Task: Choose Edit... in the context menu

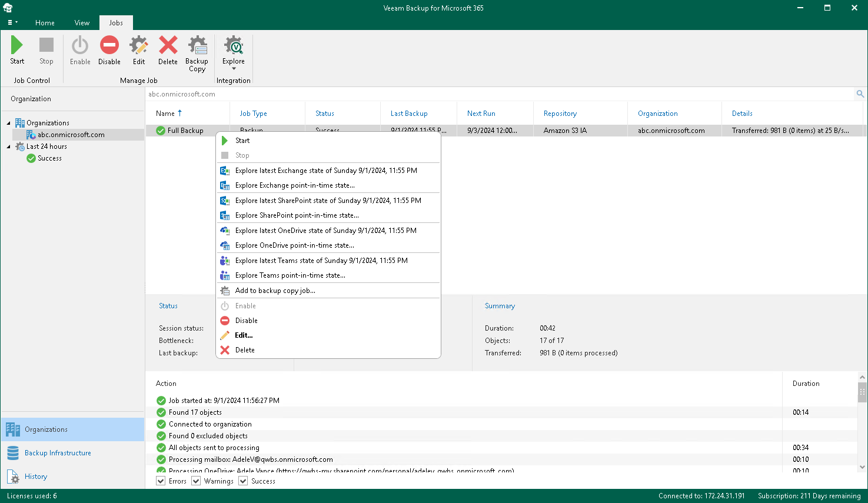Action: (x=328, y=335)
